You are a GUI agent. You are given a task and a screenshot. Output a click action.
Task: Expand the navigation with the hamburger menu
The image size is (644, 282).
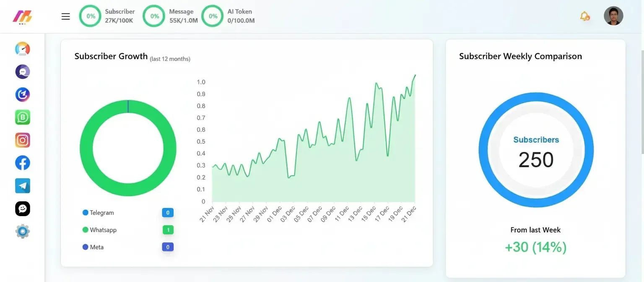point(65,16)
